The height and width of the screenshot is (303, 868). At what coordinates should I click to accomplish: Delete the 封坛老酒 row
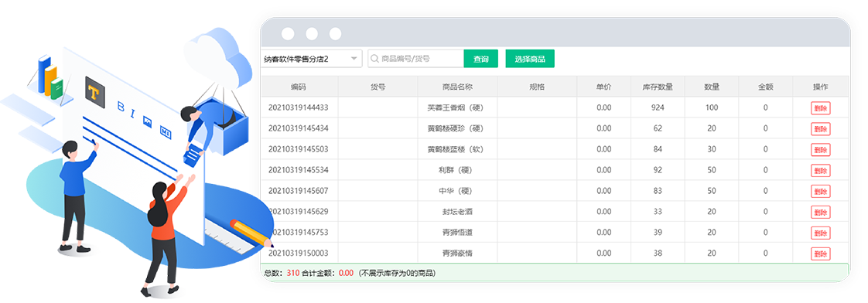pyautogui.click(x=820, y=212)
